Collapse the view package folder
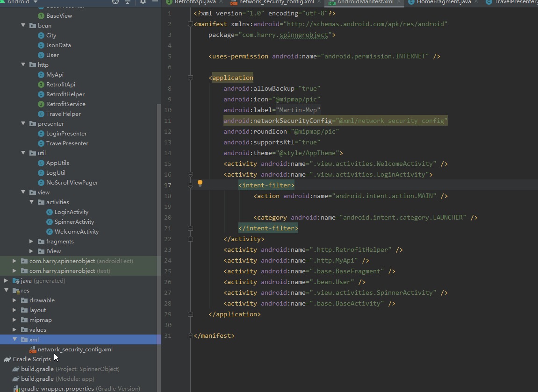This screenshot has width=538, height=392. (x=23, y=192)
